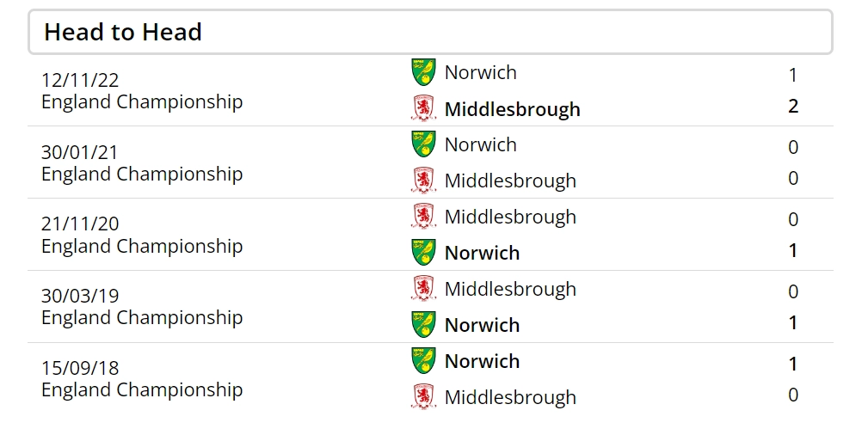Click Norwich crest in 15/09/18 match
Viewport: 868px width, 435px height.
[x=423, y=361]
